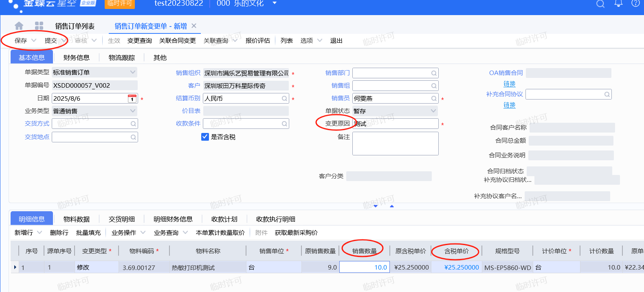Click the 销售数量 cell showing 10.0
This screenshot has width=644, height=292.
pos(365,268)
